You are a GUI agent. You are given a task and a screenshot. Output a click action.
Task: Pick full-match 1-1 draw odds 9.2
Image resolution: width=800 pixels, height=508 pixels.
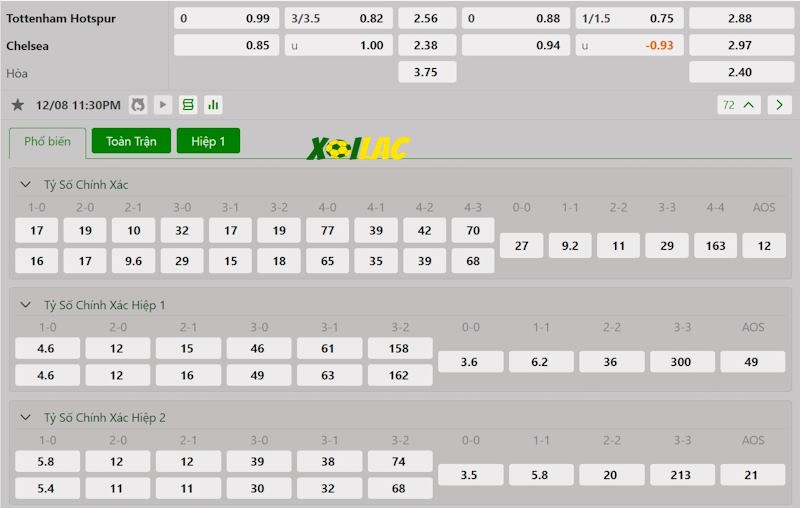pos(570,246)
